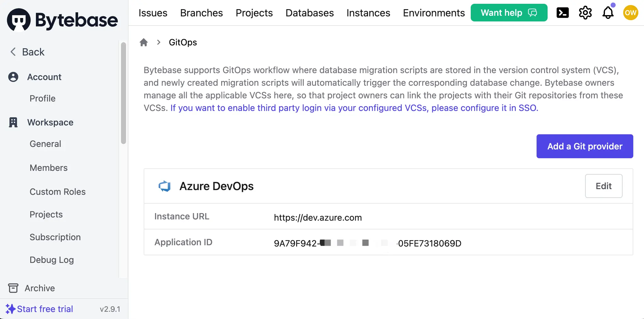Open Profile settings
This screenshot has height=319, width=644.
pos(43,98)
